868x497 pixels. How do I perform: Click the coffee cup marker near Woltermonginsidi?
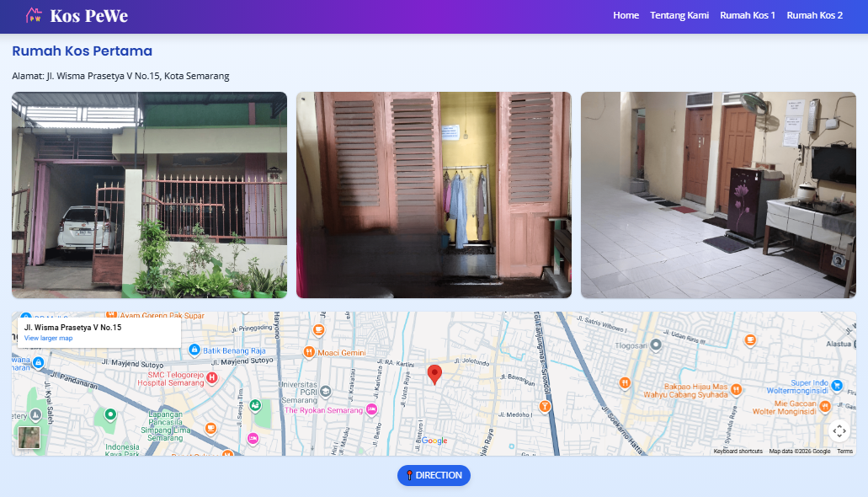(x=748, y=340)
